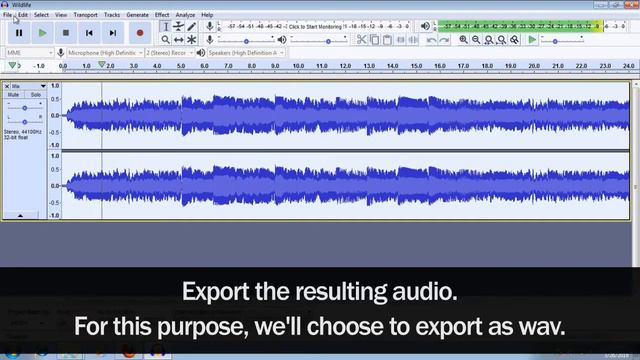Select the Selection (I-beam) tool
Viewport: 640px width, 360px height.
[165, 27]
